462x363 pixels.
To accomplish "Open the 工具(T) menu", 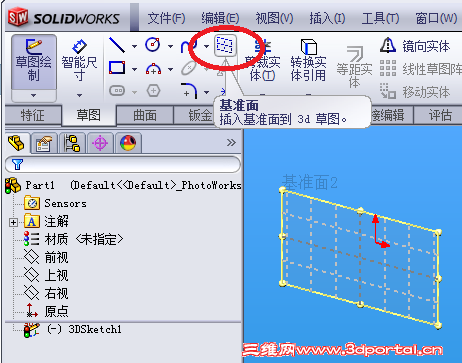I will coord(380,18).
